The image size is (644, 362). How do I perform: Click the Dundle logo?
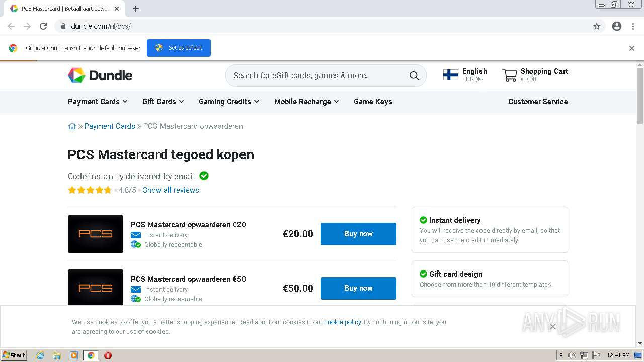(100, 75)
